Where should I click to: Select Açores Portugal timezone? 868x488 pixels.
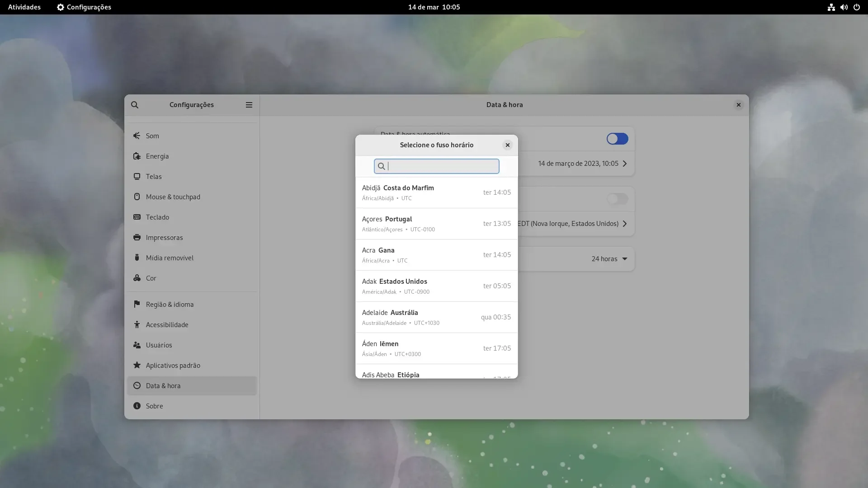(x=436, y=224)
